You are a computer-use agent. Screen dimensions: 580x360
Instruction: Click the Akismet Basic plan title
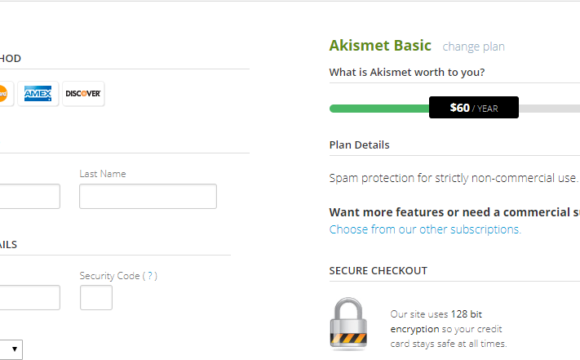pyautogui.click(x=380, y=46)
